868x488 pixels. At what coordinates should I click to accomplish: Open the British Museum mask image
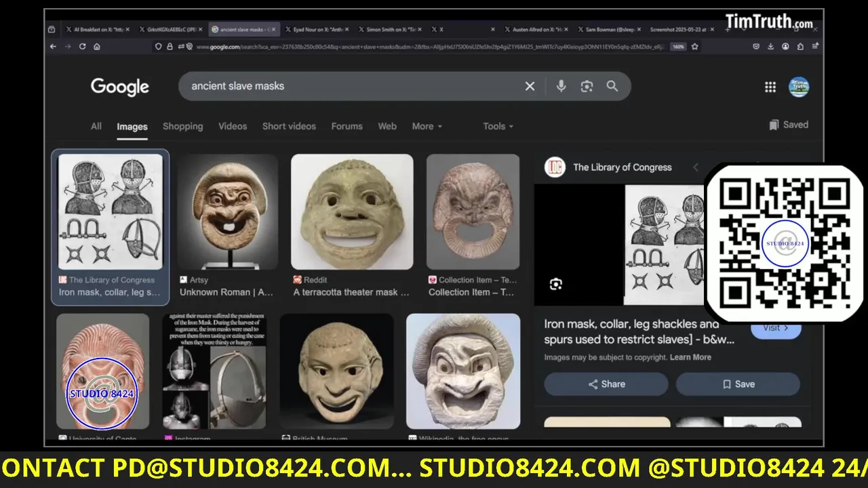[x=337, y=371]
